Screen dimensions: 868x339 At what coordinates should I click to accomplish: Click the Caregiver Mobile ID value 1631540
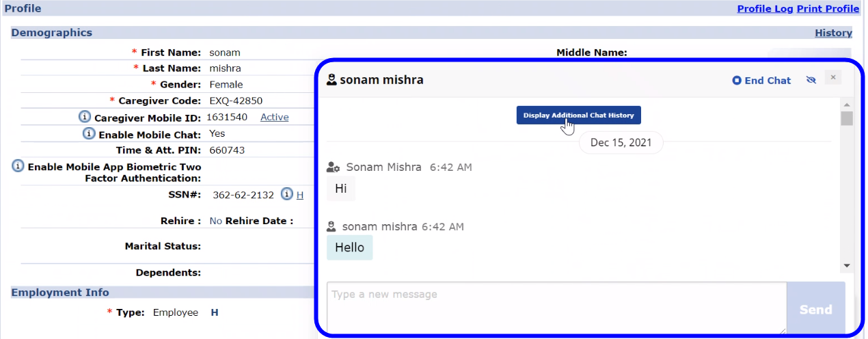point(227,117)
